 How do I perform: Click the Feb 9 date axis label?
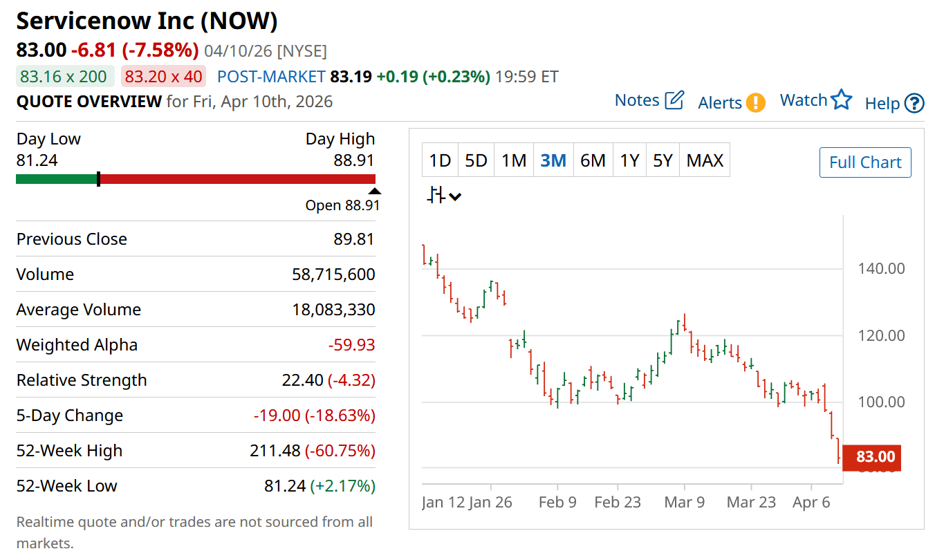pyautogui.click(x=557, y=502)
